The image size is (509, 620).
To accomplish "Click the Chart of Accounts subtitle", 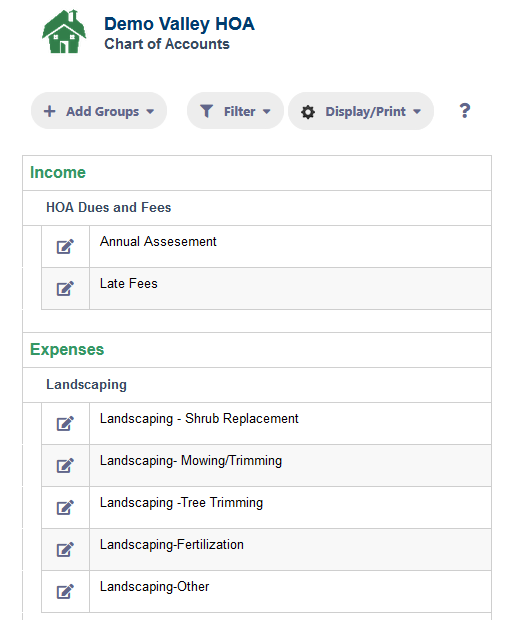I will 167,44.
